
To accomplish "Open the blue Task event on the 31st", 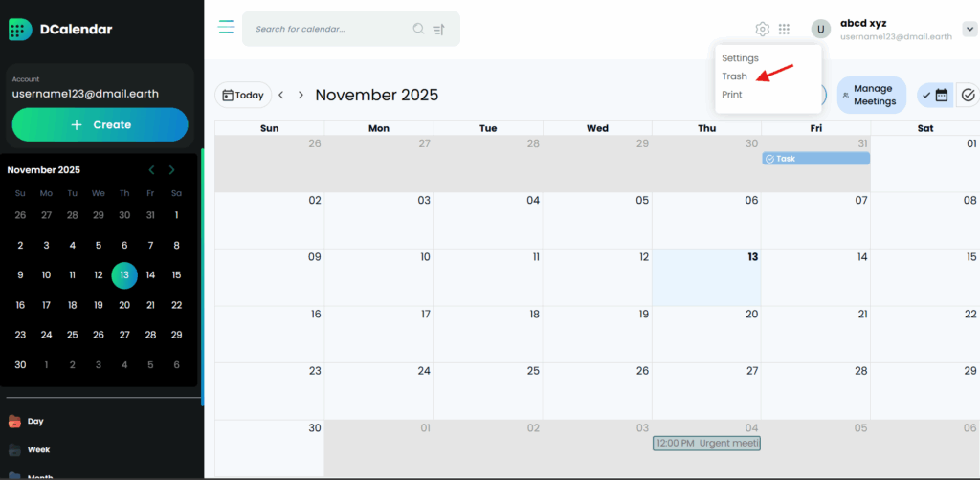I will coord(815,159).
